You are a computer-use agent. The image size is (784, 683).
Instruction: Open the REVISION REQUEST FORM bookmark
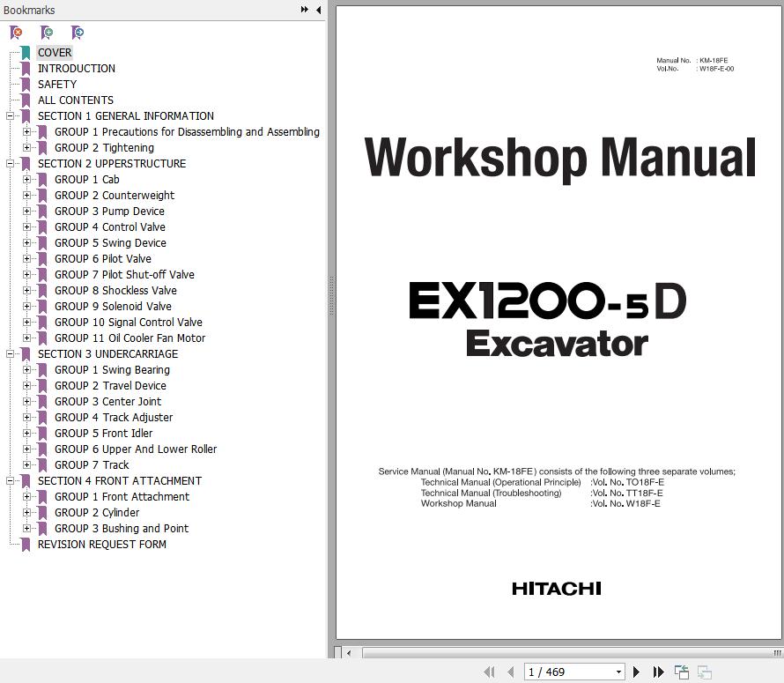point(102,545)
